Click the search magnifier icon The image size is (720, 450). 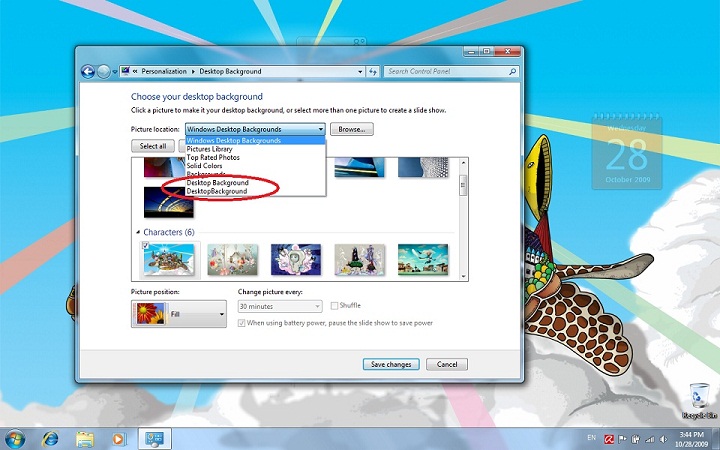pyautogui.click(x=512, y=72)
